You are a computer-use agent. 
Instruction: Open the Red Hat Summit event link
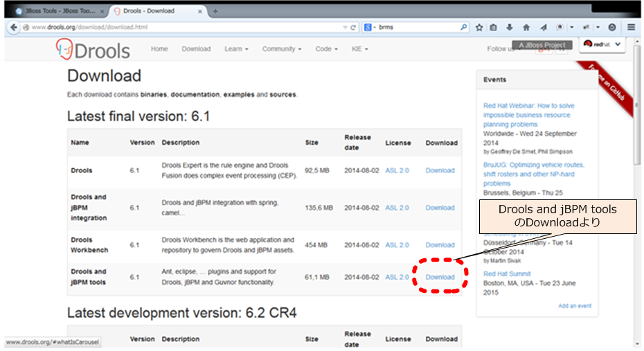507,274
